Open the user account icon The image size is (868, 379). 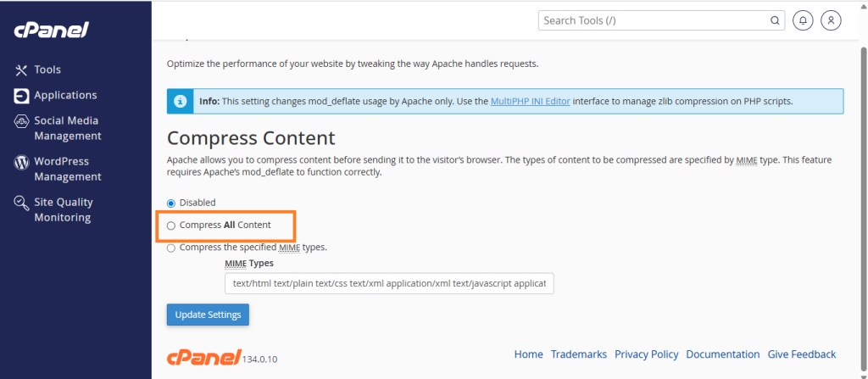(832, 20)
